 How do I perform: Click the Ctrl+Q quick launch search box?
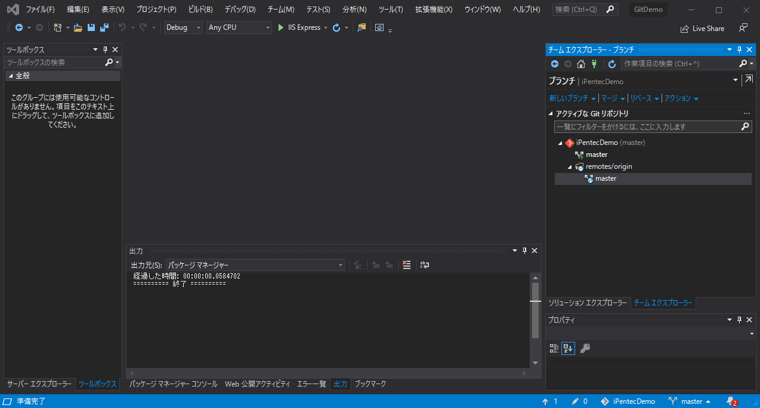[585, 9]
